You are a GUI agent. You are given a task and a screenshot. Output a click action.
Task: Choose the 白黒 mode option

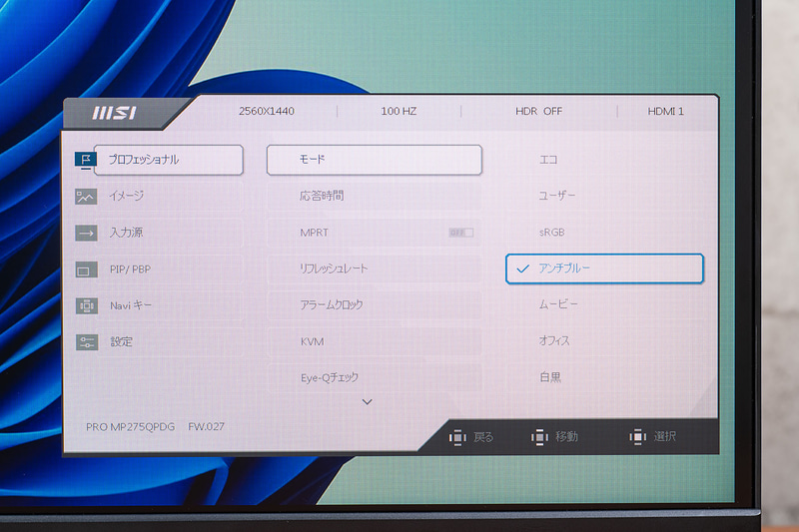click(550, 377)
